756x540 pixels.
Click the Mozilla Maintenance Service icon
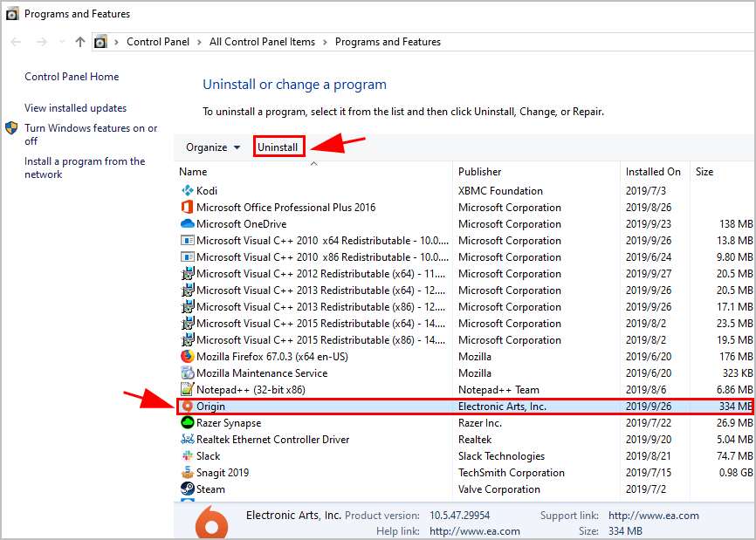[x=187, y=373]
